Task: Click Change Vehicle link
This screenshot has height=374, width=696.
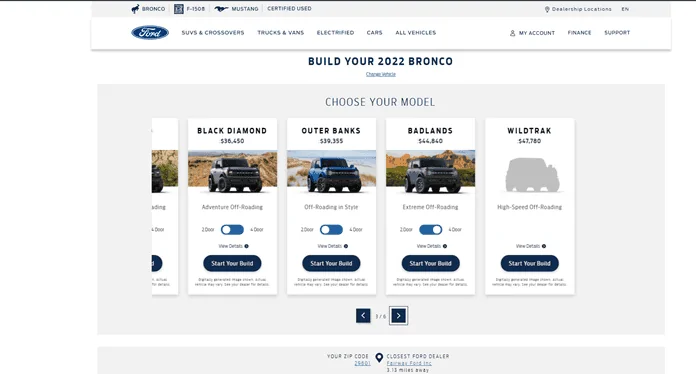Action: (380, 74)
